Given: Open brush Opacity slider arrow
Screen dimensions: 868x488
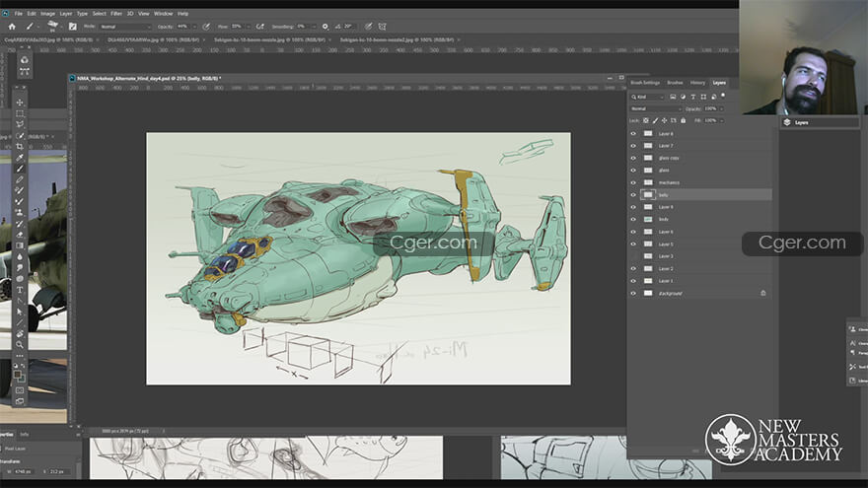Looking at the screenshot, I should 194,27.
